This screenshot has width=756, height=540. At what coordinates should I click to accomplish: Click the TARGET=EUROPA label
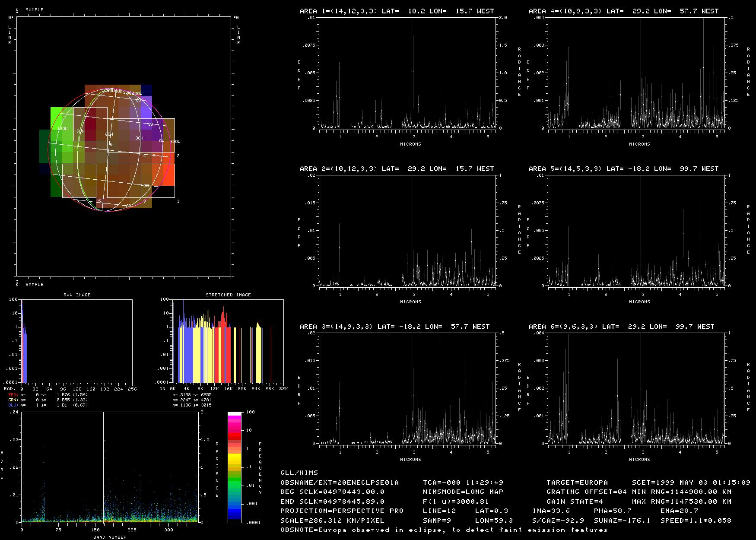(577, 483)
